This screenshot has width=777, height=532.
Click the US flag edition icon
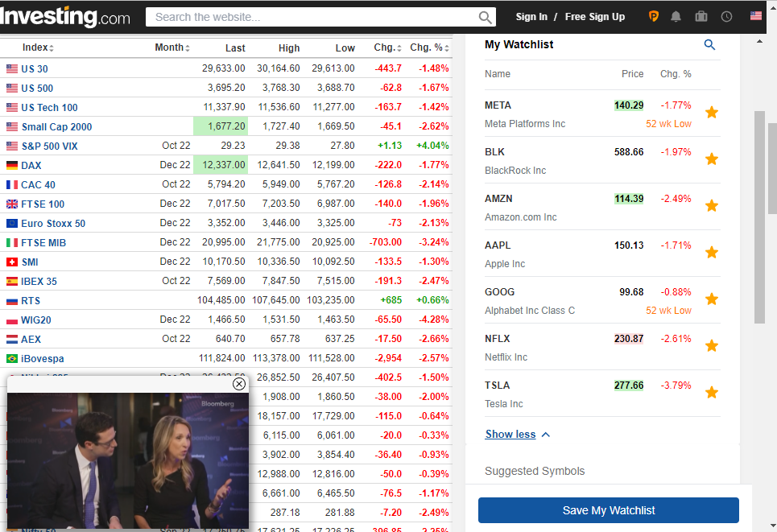click(756, 16)
